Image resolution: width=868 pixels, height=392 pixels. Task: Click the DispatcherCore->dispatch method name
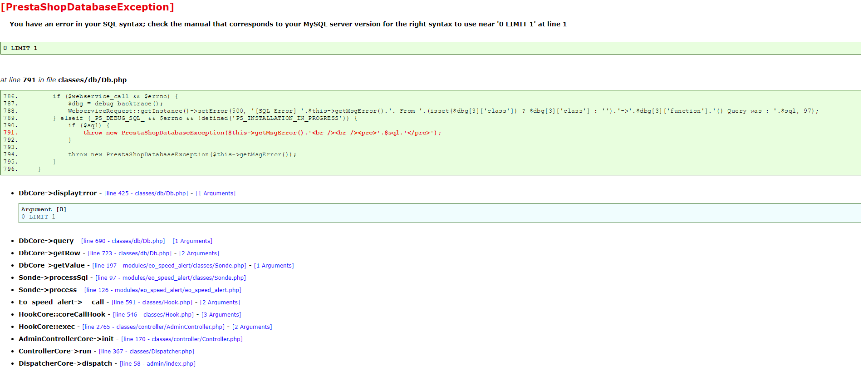tap(65, 363)
